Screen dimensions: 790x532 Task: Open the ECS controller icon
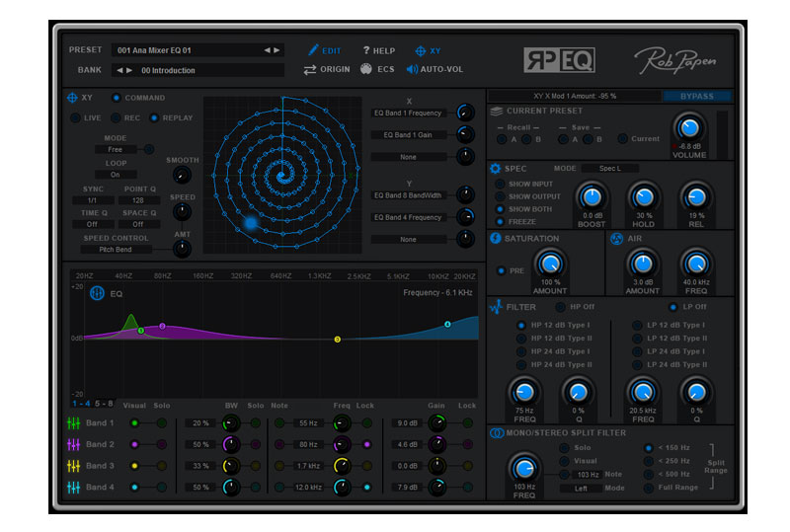[366, 69]
